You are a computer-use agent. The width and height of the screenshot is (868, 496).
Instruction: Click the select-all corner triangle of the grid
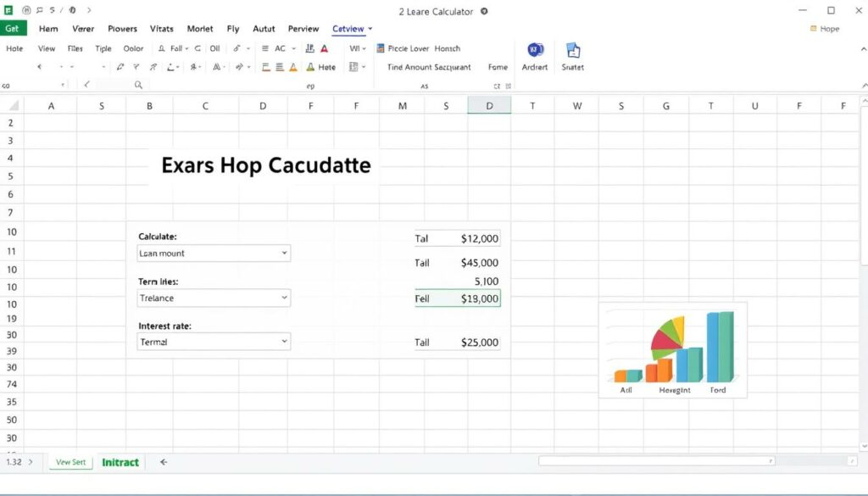coord(14,105)
